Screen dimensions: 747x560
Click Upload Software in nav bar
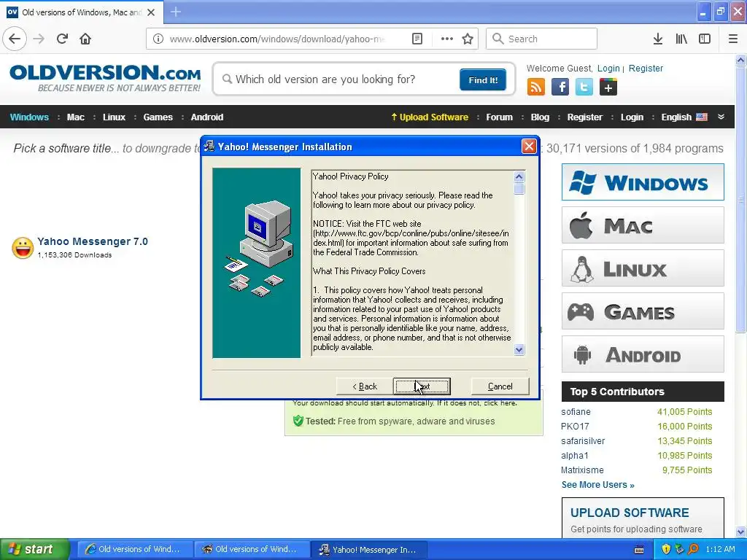(430, 117)
